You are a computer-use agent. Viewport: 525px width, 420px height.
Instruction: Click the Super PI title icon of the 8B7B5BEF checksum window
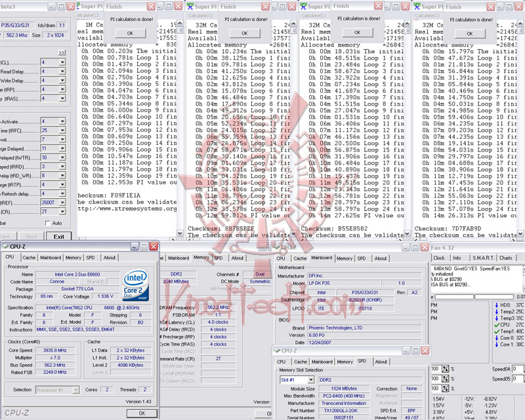coord(190,7)
